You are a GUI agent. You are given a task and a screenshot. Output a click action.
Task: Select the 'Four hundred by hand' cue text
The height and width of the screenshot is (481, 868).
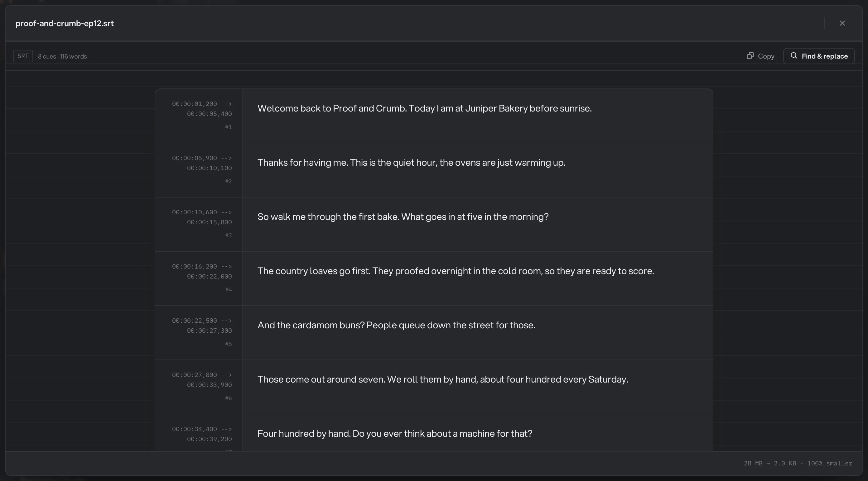tap(395, 434)
